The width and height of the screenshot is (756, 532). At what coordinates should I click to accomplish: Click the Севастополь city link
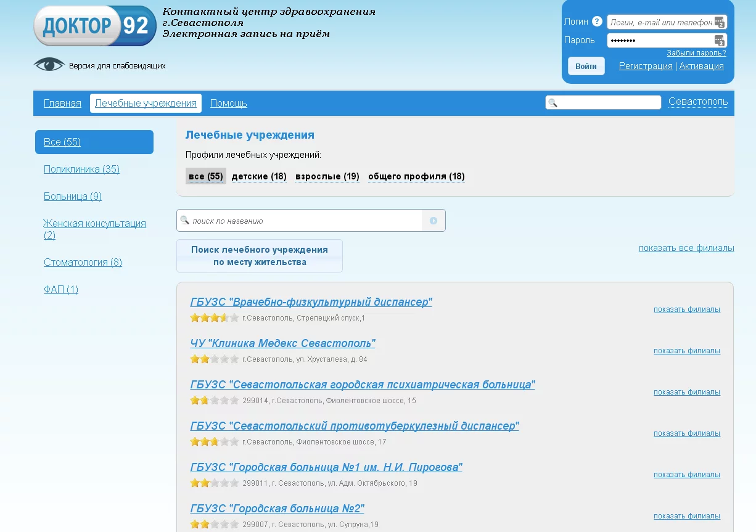point(698,102)
